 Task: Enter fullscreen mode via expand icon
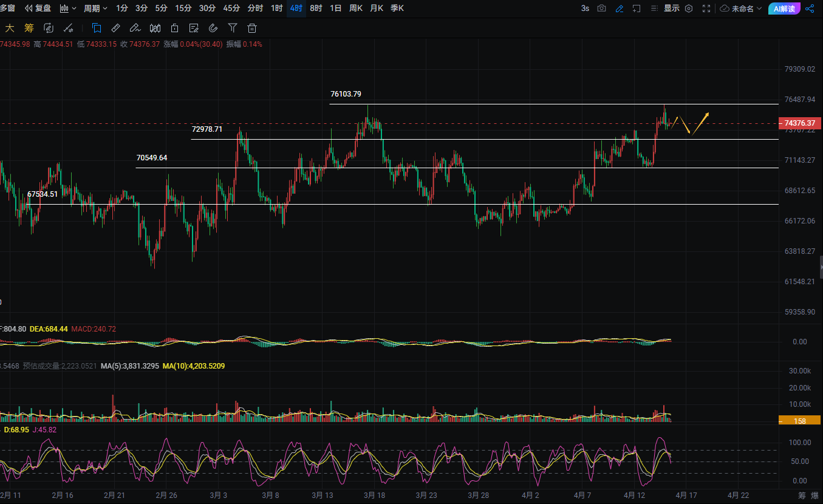click(706, 9)
